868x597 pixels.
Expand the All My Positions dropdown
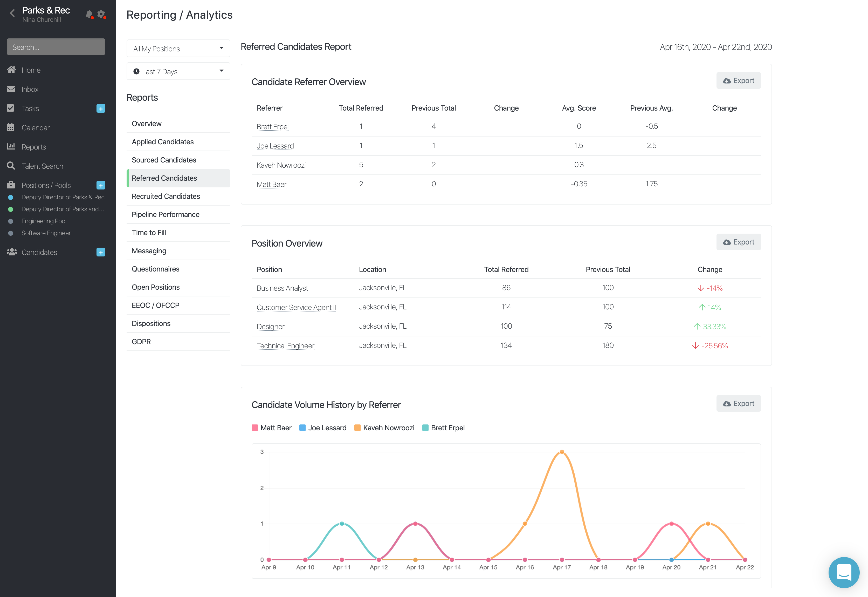[178, 49]
